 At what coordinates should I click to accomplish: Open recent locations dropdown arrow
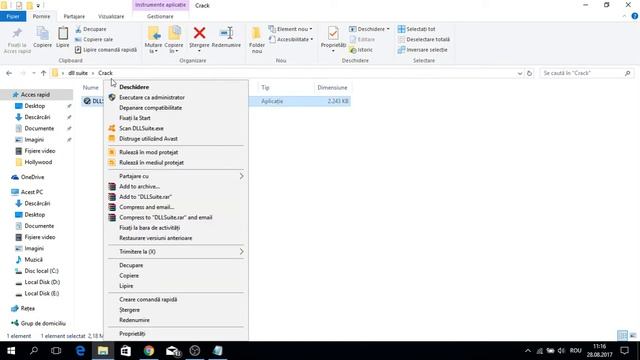(33, 73)
